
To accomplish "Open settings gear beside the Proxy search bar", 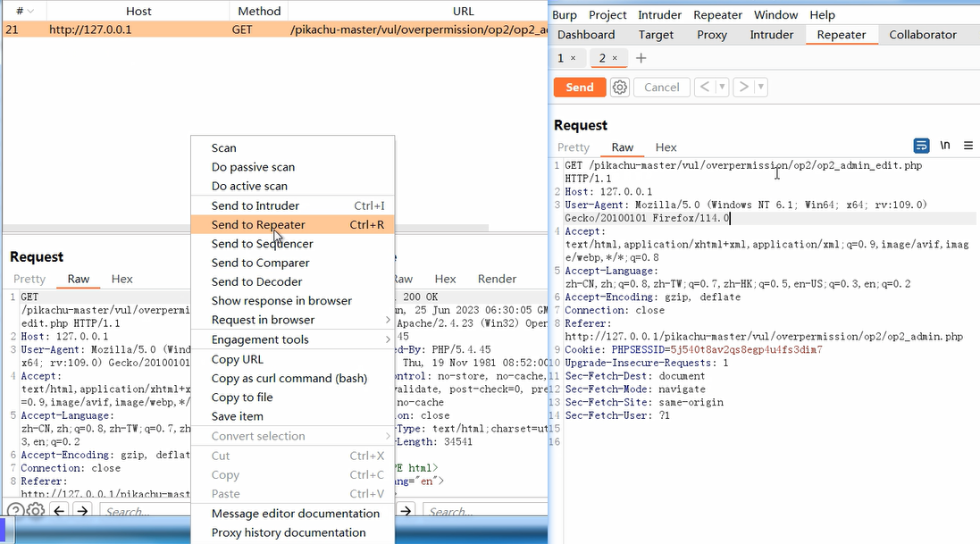I will click(x=36, y=510).
